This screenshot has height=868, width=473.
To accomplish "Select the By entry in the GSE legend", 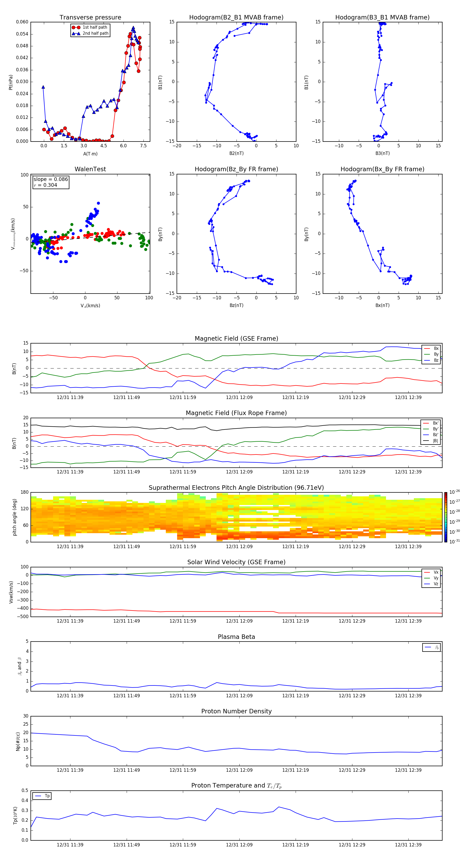I will click(431, 355).
